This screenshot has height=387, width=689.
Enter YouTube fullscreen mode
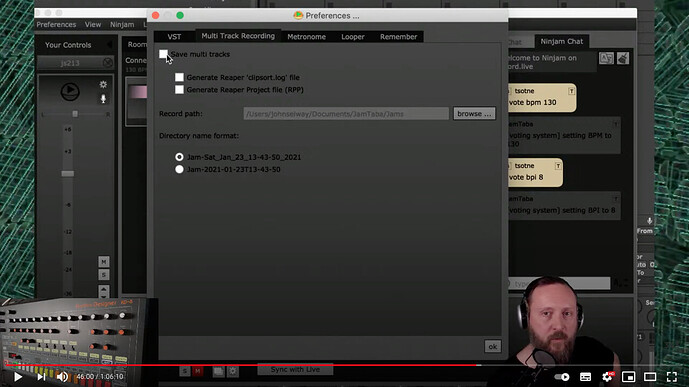click(672, 377)
